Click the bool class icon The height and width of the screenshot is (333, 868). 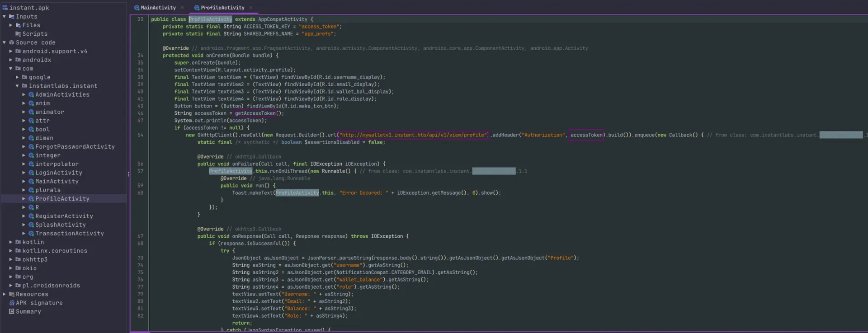coord(31,129)
